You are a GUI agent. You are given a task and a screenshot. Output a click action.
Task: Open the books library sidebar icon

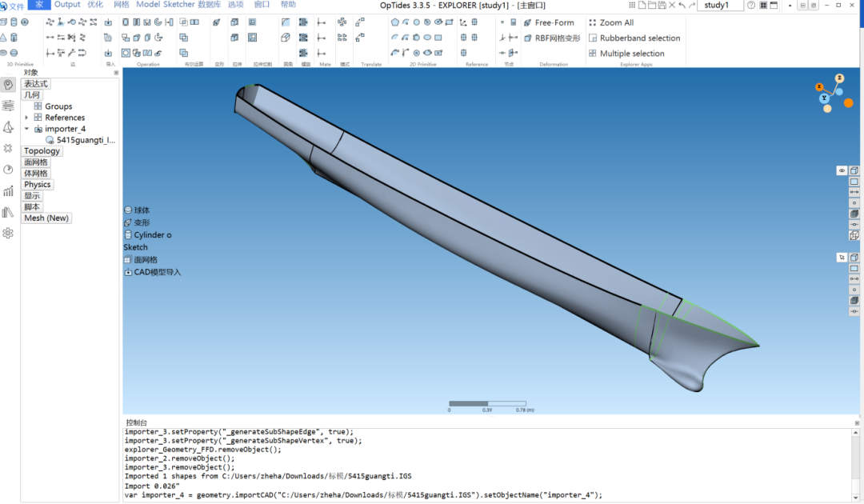click(x=8, y=212)
